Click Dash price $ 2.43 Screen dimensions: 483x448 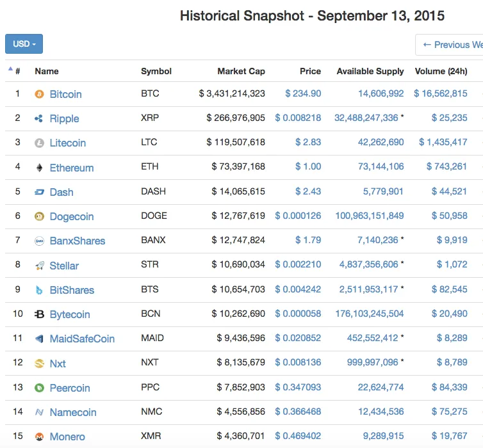tap(308, 191)
